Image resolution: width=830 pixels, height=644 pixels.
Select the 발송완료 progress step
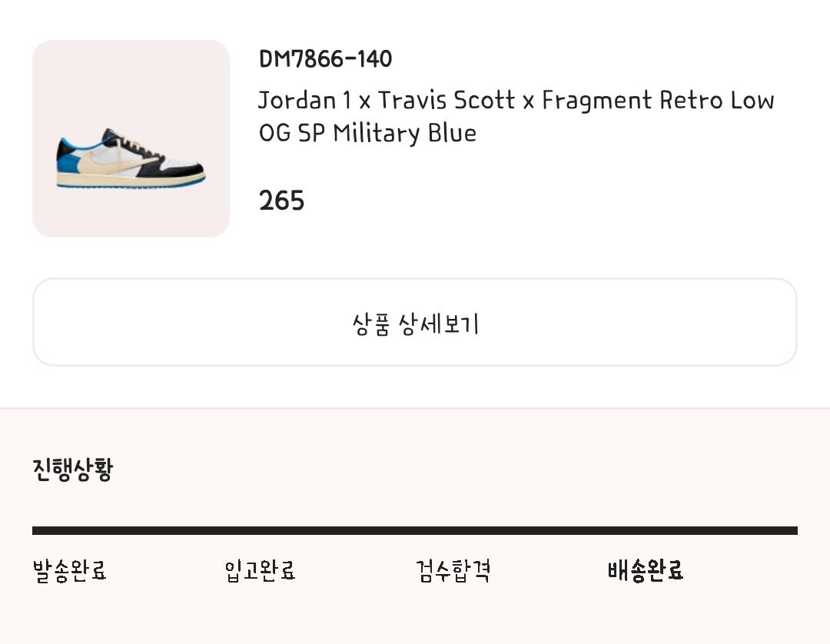pyautogui.click(x=69, y=571)
